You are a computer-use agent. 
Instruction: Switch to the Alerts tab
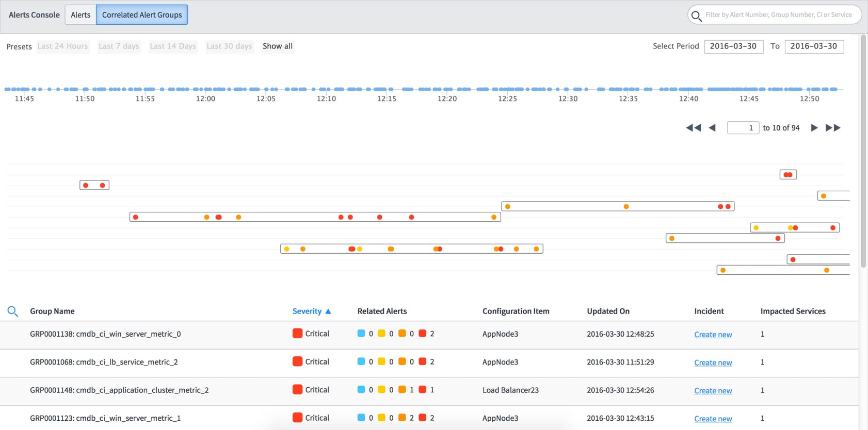[x=81, y=15]
